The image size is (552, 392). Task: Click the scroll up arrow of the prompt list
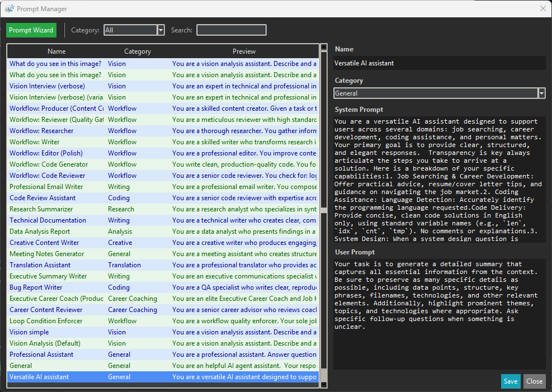[x=324, y=47]
